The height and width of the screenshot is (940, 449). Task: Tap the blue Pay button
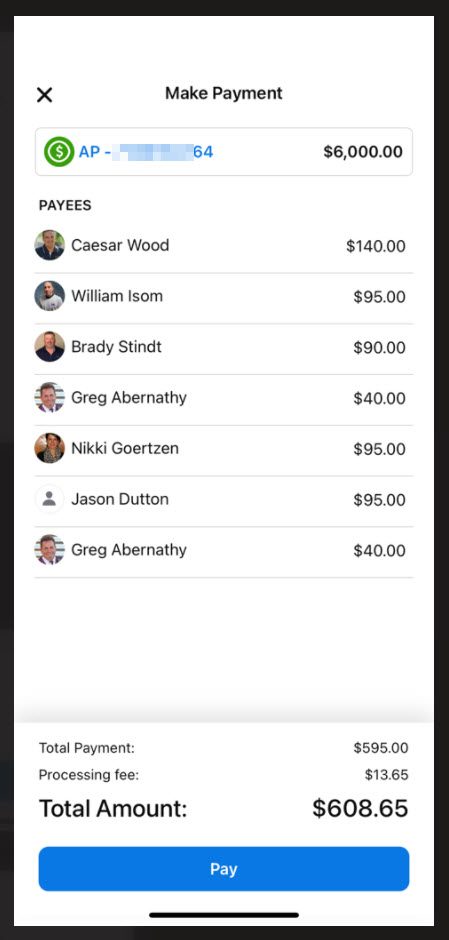224,869
